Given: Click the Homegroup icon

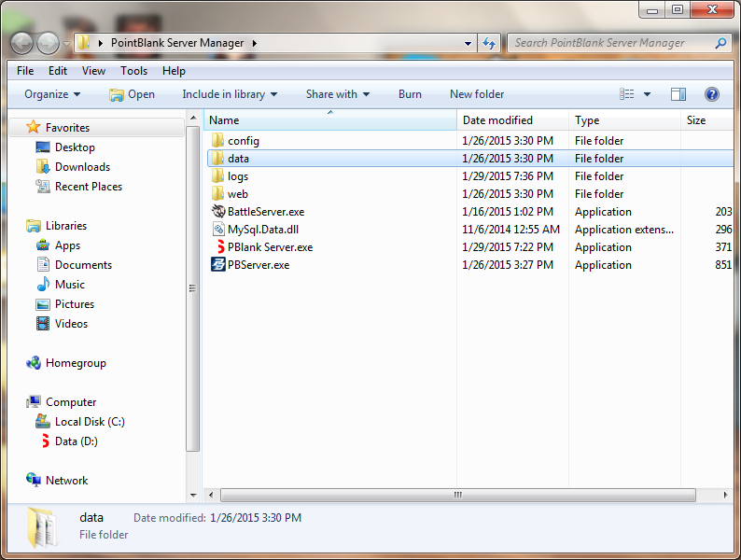Looking at the screenshot, I should [33, 363].
